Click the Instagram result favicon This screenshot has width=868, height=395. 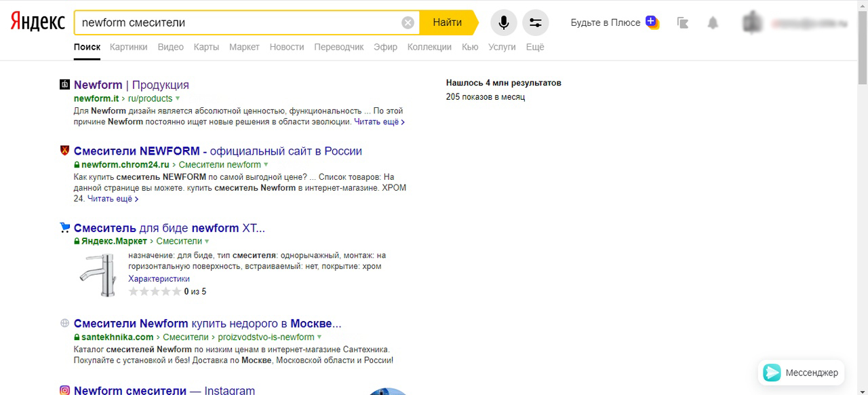click(x=65, y=390)
